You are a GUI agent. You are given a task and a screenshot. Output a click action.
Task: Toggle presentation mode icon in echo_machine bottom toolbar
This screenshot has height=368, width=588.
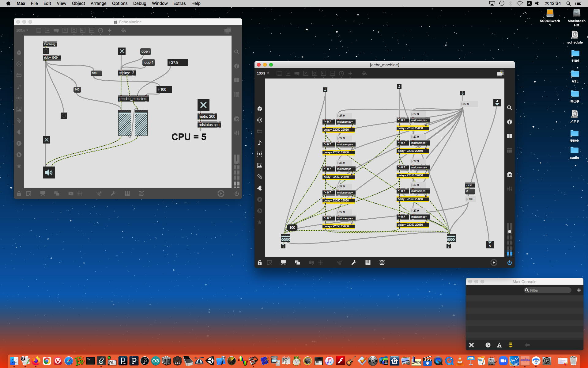[x=283, y=263]
